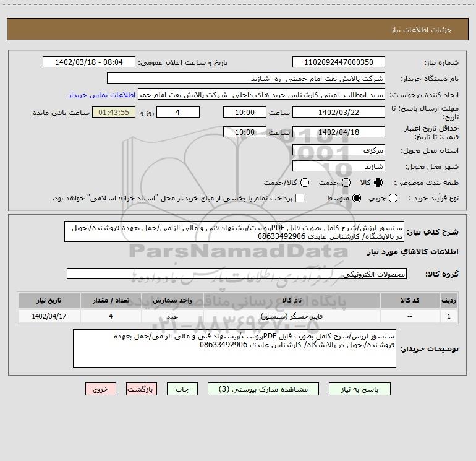
Task: Choose the جزیی purchase type radio
Action: tap(393, 198)
